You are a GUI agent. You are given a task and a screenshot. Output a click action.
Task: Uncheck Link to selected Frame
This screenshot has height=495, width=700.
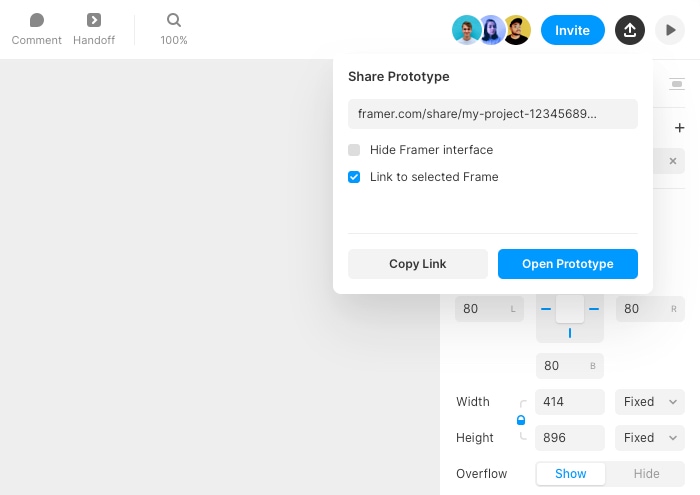[354, 177]
